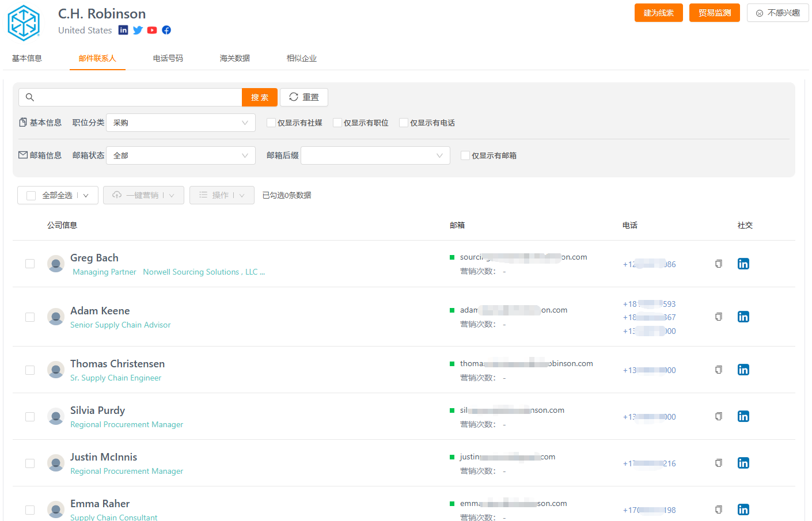Click Managing Partner job title
Image resolution: width=812 pixels, height=521 pixels.
click(x=104, y=272)
